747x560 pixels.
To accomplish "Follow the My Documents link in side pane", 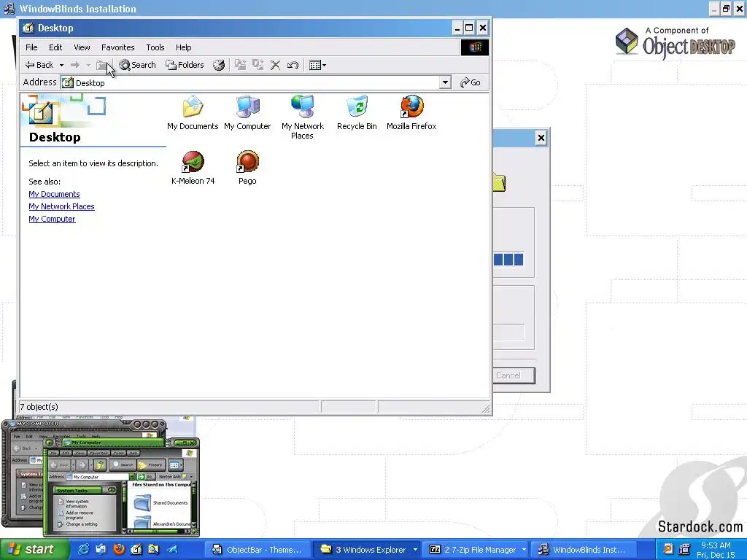I will coord(54,194).
